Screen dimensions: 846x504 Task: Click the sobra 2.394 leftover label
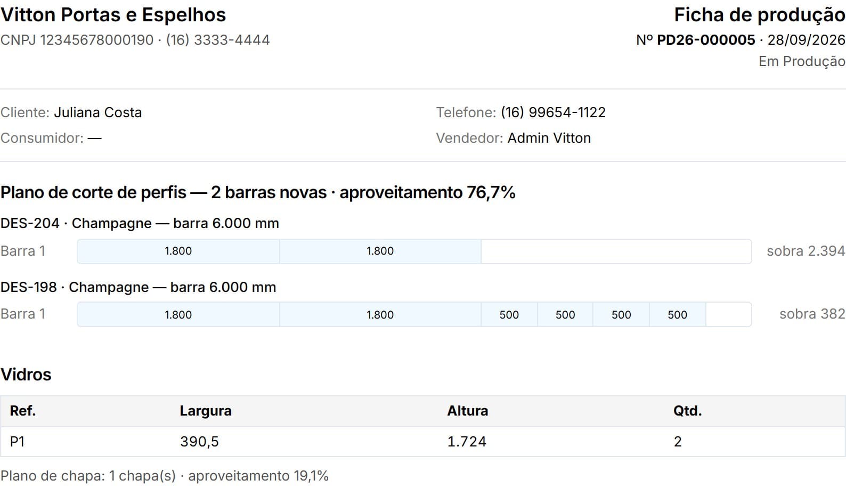806,251
